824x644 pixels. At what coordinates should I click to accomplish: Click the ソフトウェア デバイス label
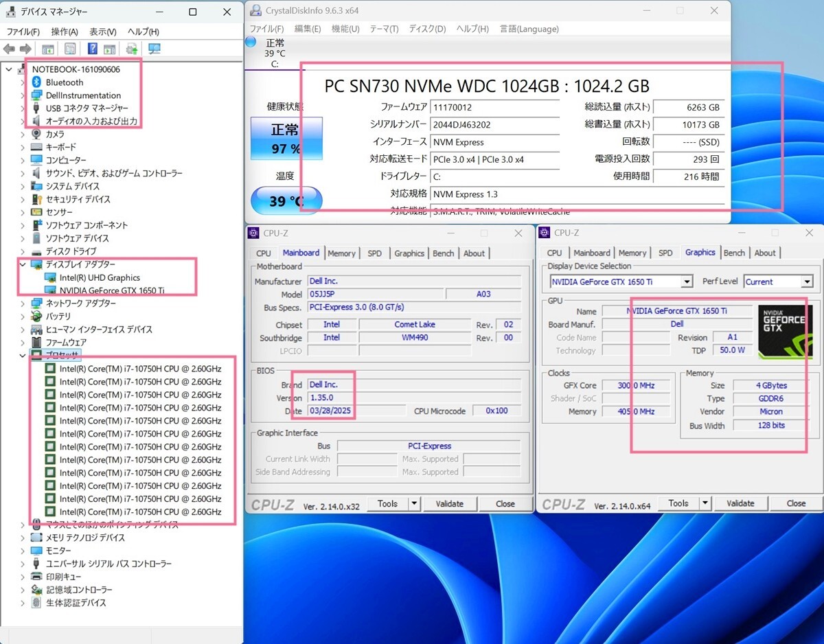click(x=77, y=238)
